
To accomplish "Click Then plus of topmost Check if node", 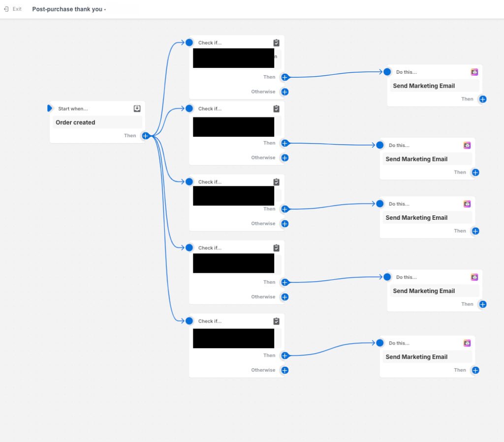I will [x=285, y=77].
